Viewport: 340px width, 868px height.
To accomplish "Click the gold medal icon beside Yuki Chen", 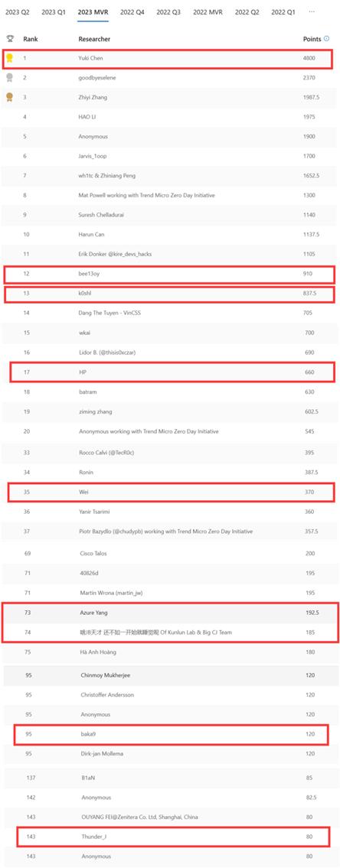I will pos(9,57).
